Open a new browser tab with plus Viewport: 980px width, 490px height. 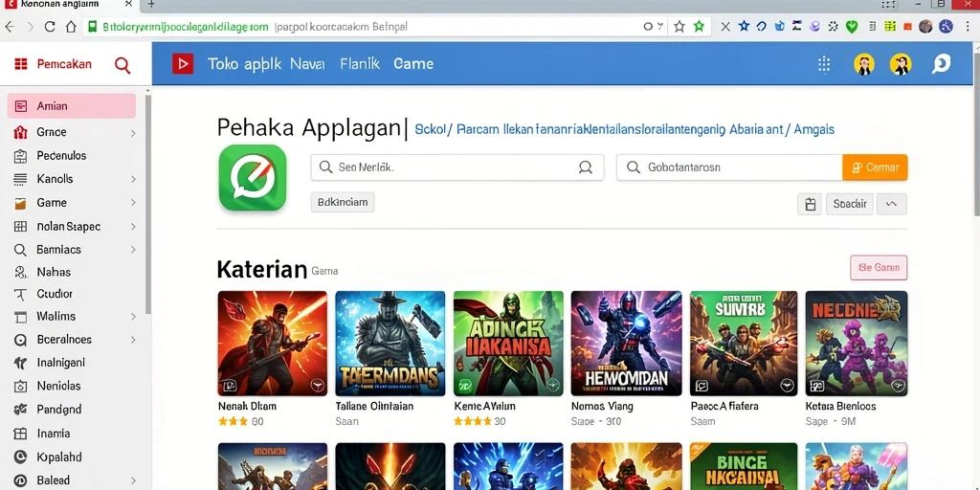[150, 5]
